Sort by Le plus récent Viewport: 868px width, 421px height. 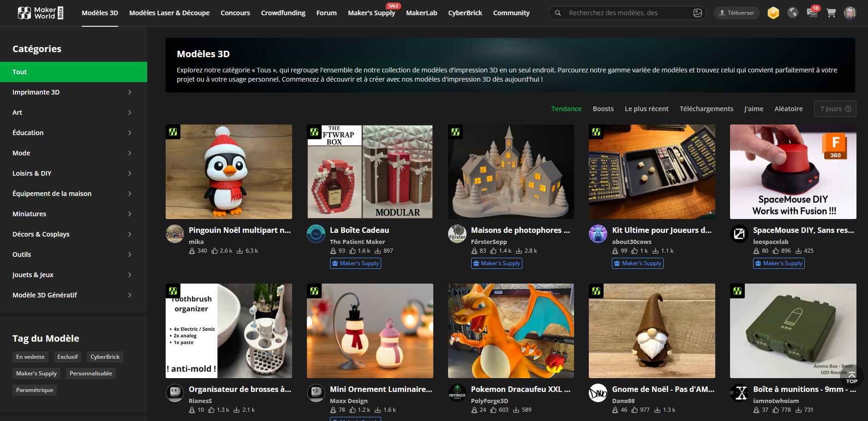pyautogui.click(x=647, y=109)
